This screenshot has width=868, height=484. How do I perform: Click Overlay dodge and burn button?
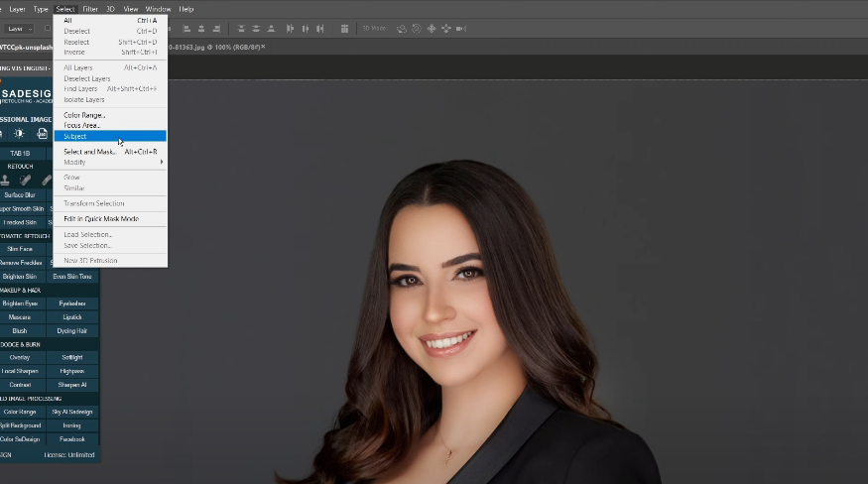tap(20, 358)
